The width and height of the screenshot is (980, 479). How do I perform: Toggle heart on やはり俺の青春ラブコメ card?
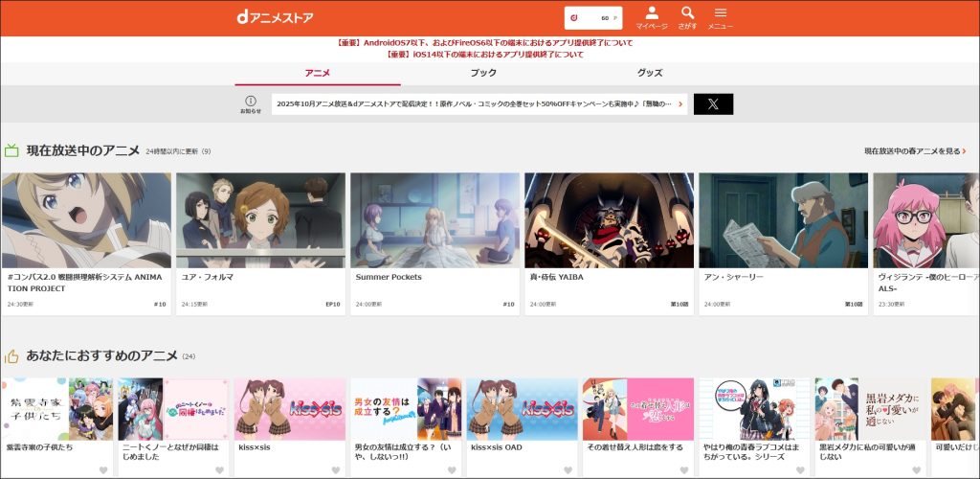(800, 470)
